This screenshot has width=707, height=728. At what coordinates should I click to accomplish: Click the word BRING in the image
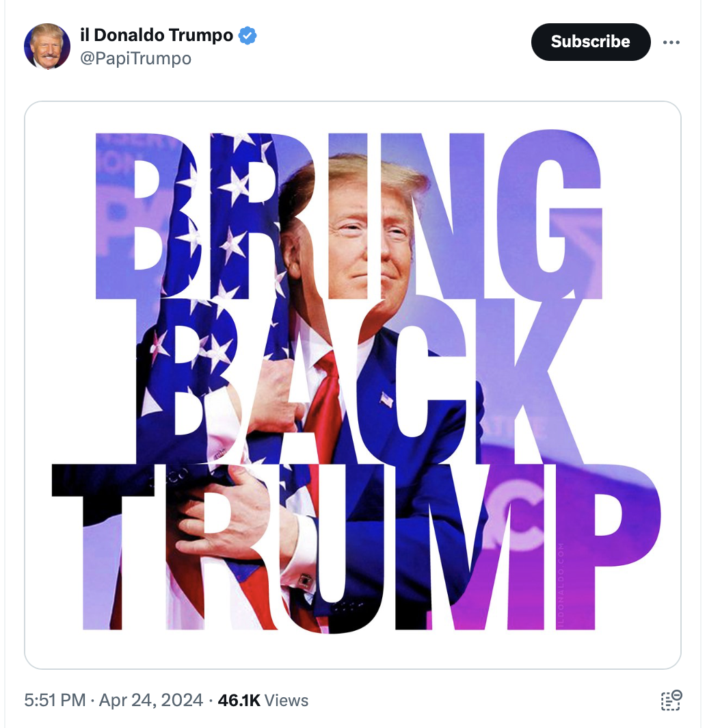click(349, 216)
